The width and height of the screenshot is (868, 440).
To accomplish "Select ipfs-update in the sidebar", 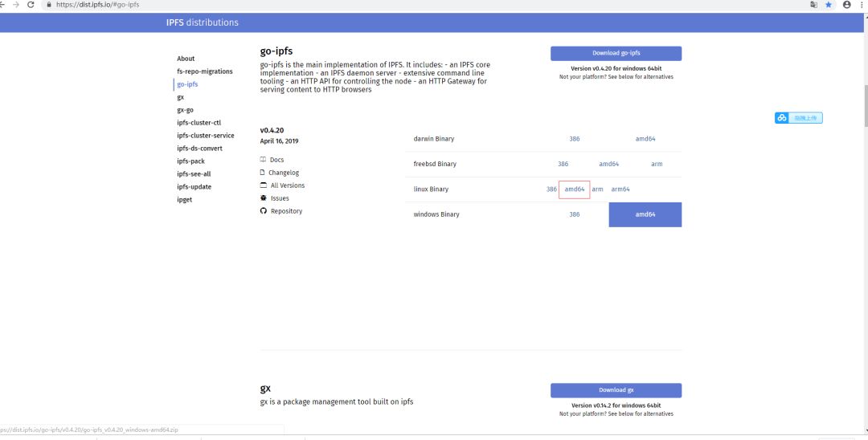I will (194, 187).
